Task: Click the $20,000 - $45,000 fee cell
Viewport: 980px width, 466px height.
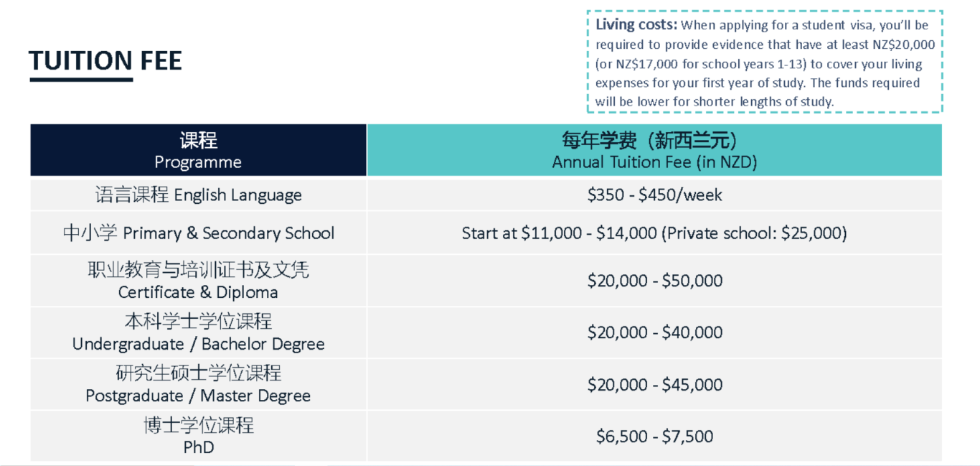Action: click(x=654, y=384)
